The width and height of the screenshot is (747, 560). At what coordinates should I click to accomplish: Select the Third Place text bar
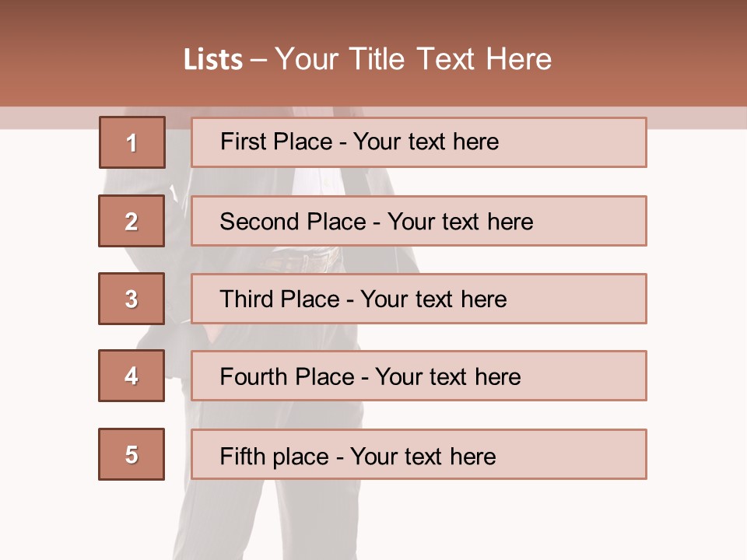coord(419,299)
